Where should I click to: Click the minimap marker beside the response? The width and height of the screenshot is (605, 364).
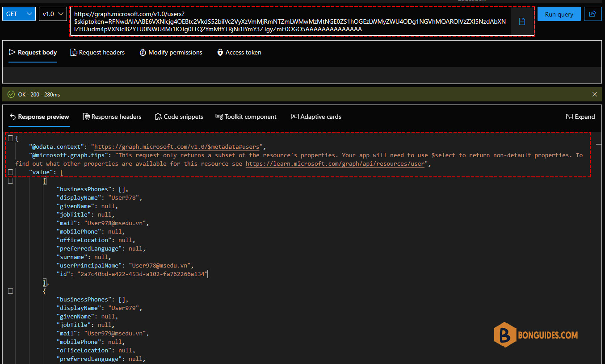(599, 145)
